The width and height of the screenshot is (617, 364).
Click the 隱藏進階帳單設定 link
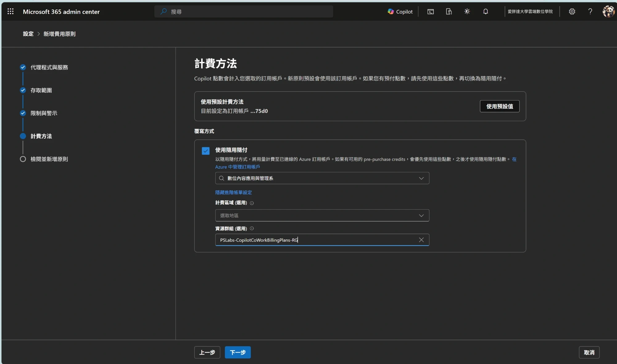234,192
